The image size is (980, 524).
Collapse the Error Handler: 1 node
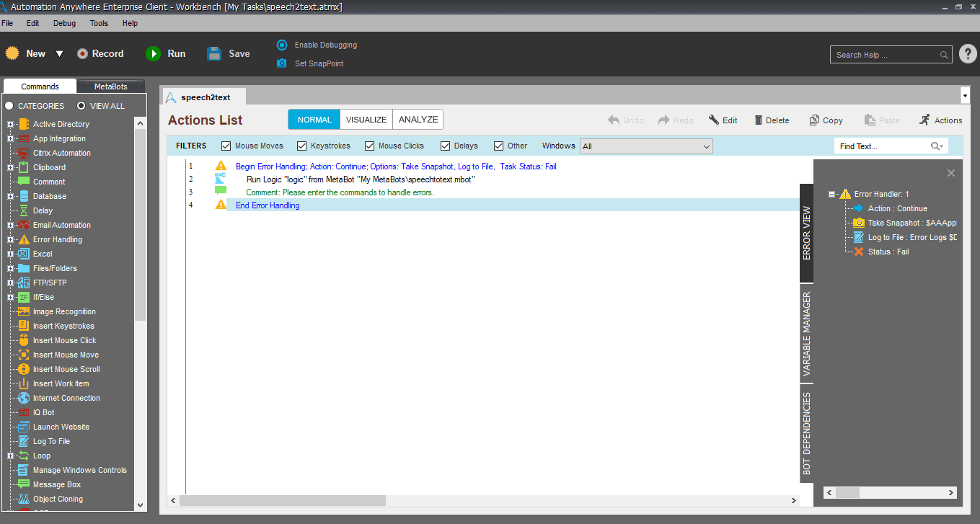(832, 194)
